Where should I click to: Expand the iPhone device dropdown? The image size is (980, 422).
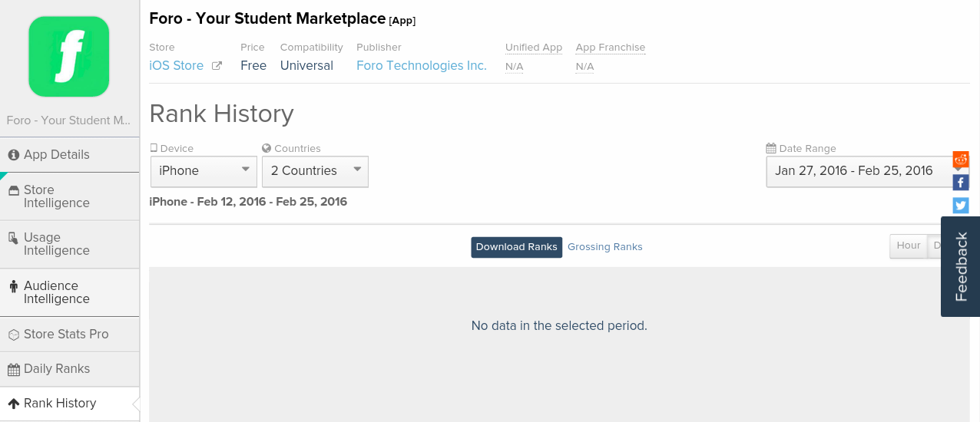[x=204, y=171]
